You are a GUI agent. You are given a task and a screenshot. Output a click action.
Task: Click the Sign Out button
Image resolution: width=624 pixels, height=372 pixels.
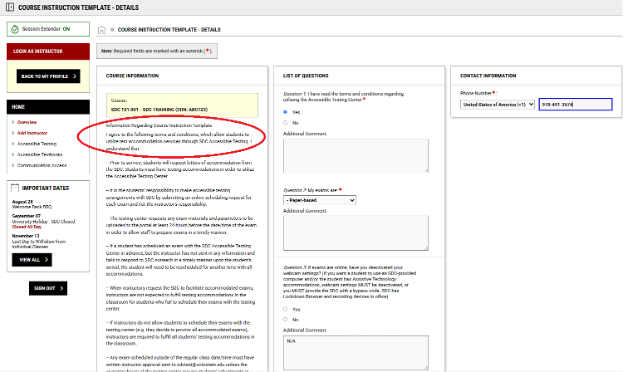[48, 288]
